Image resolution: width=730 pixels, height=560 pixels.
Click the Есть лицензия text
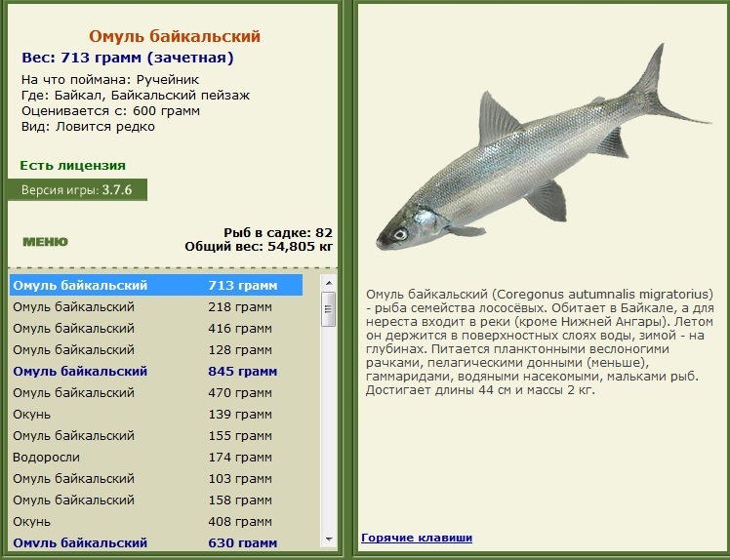point(72,165)
